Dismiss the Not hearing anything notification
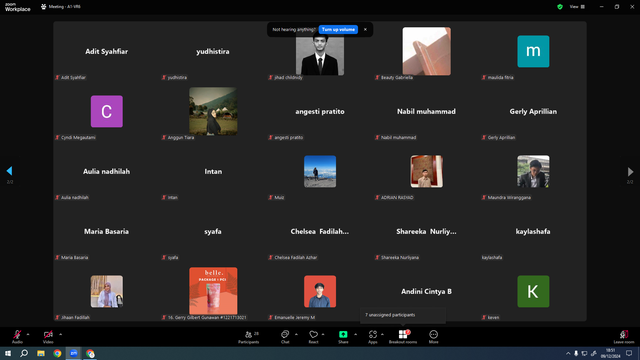Screen dimensions: 640x360 point(365,29)
